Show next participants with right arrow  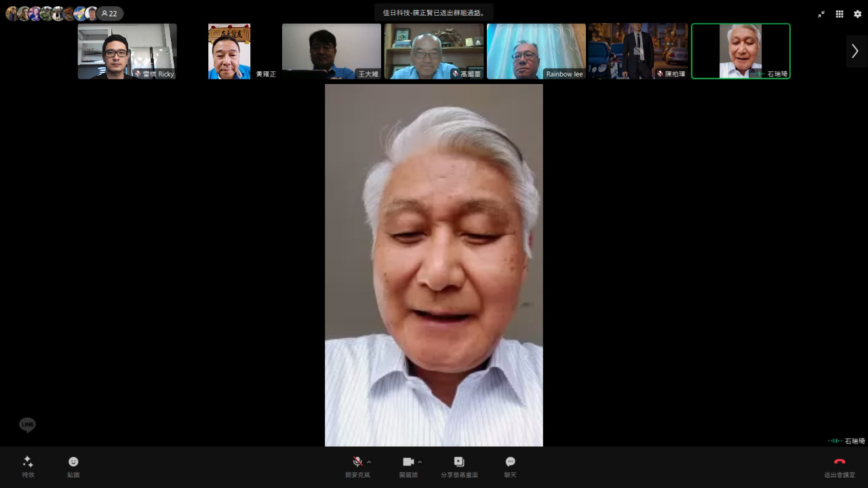tap(855, 52)
